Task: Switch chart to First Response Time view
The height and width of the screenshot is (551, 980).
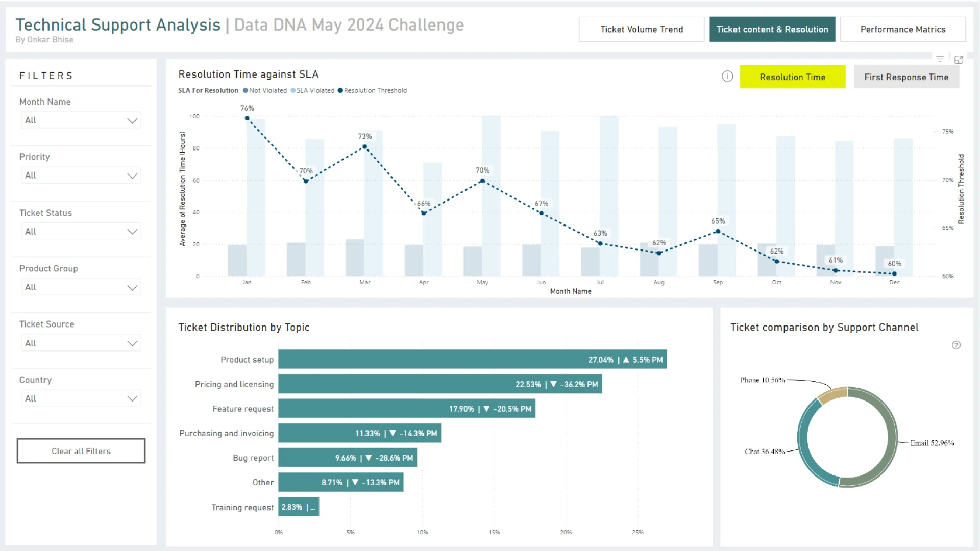Action: 906,77
